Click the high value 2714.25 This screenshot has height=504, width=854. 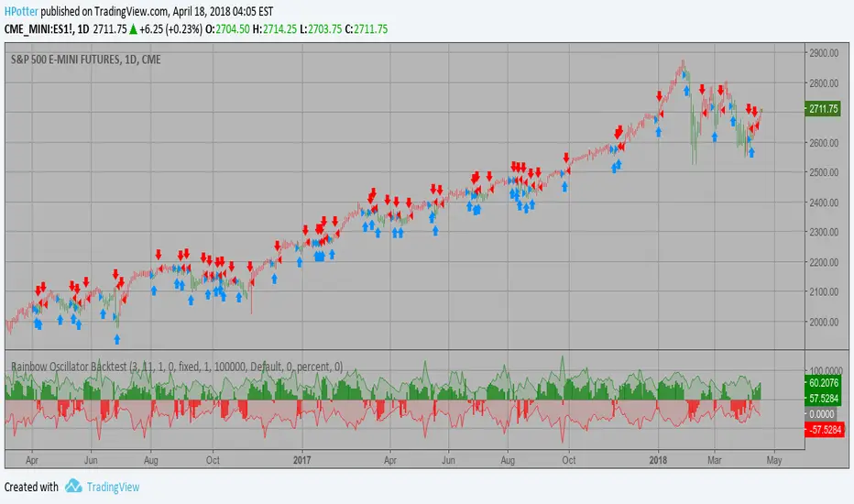[x=280, y=29]
